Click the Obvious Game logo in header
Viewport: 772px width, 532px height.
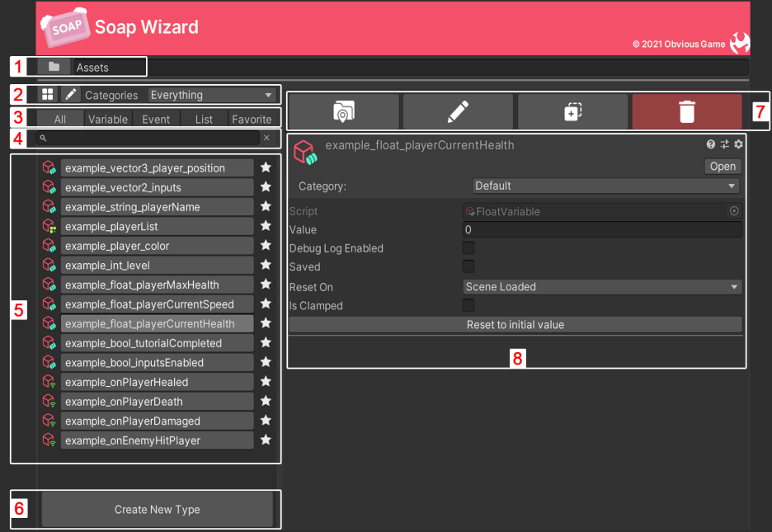click(x=740, y=44)
